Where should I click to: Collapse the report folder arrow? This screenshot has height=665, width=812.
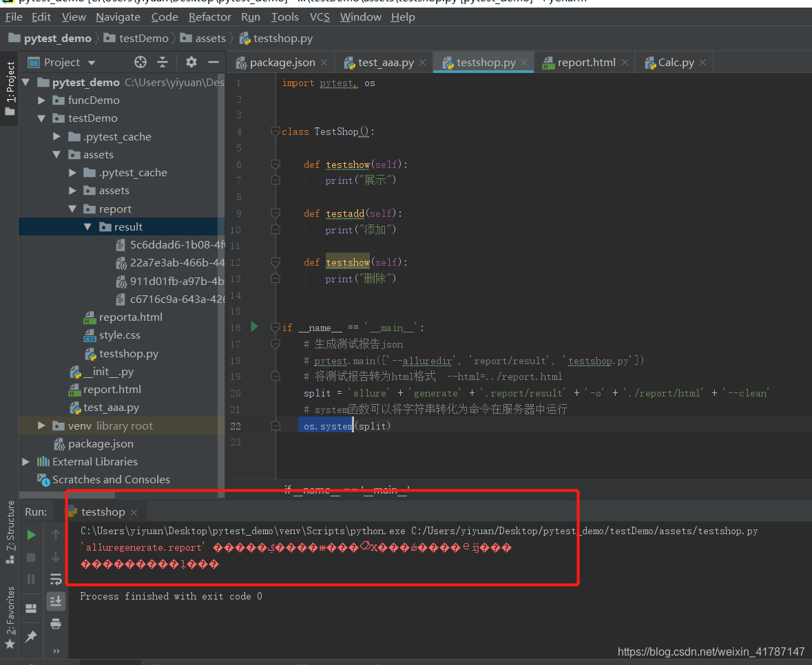point(72,209)
